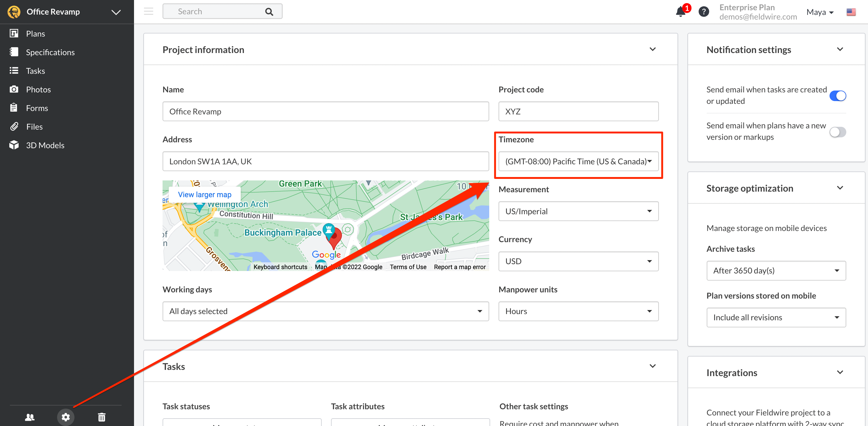Open the Working days dropdown
This screenshot has height=426, width=868.
(325, 311)
